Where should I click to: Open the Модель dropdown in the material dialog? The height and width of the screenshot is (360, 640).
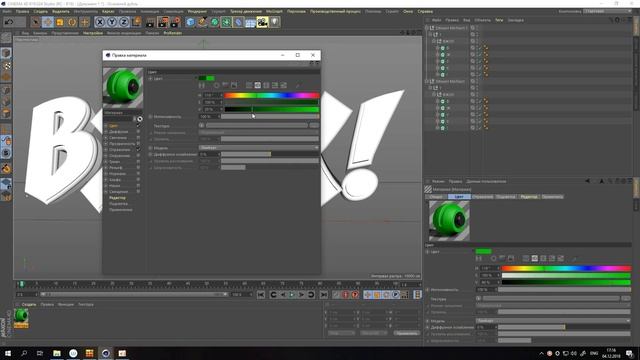tap(259, 148)
